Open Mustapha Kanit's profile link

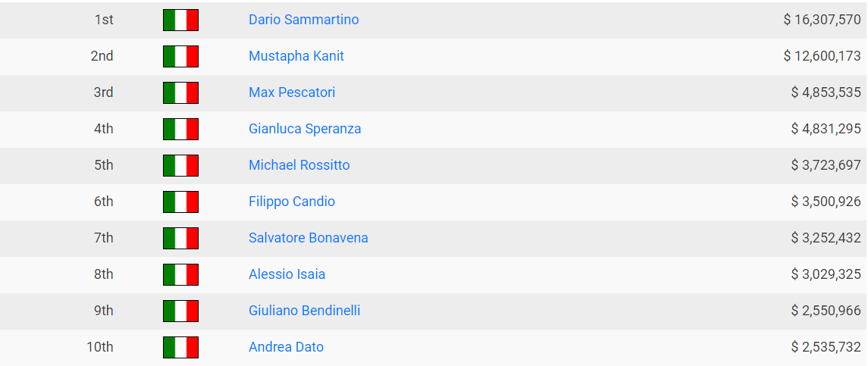[x=296, y=56]
